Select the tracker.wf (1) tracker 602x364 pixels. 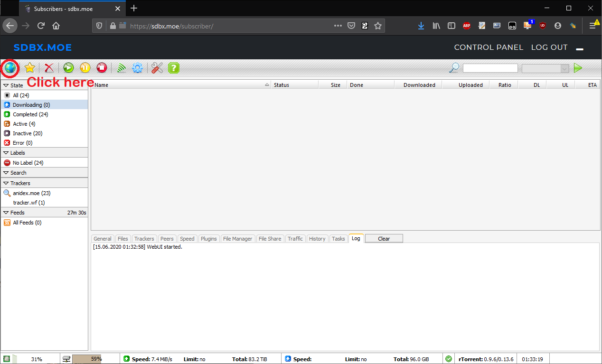click(44, 203)
